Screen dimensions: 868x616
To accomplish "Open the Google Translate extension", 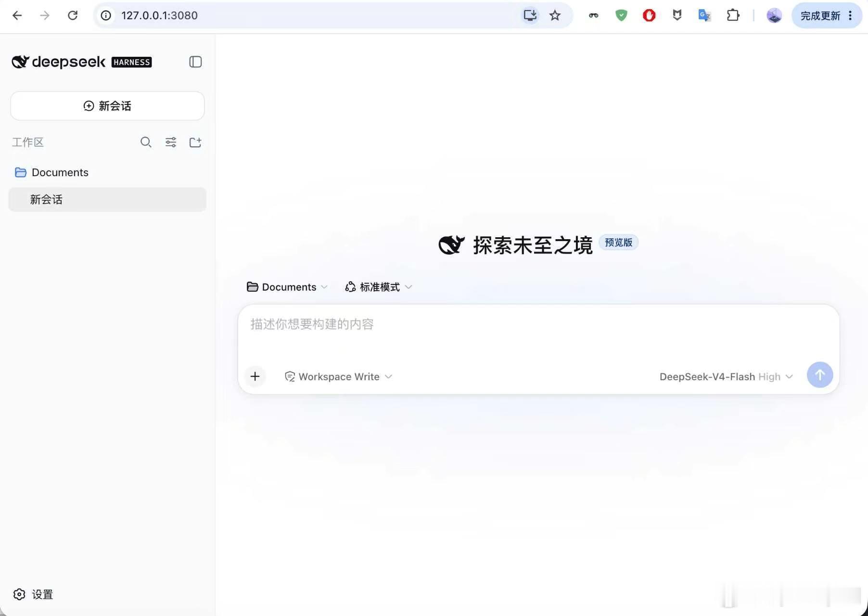I will [x=704, y=15].
